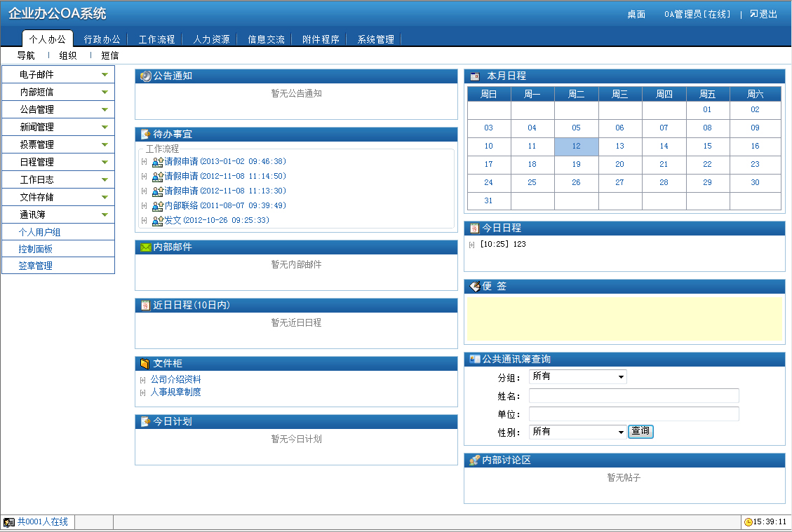Image resolution: width=792 pixels, height=532 pixels.
Task: Click the public address book query icon
Action: pyautogui.click(x=475, y=360)
